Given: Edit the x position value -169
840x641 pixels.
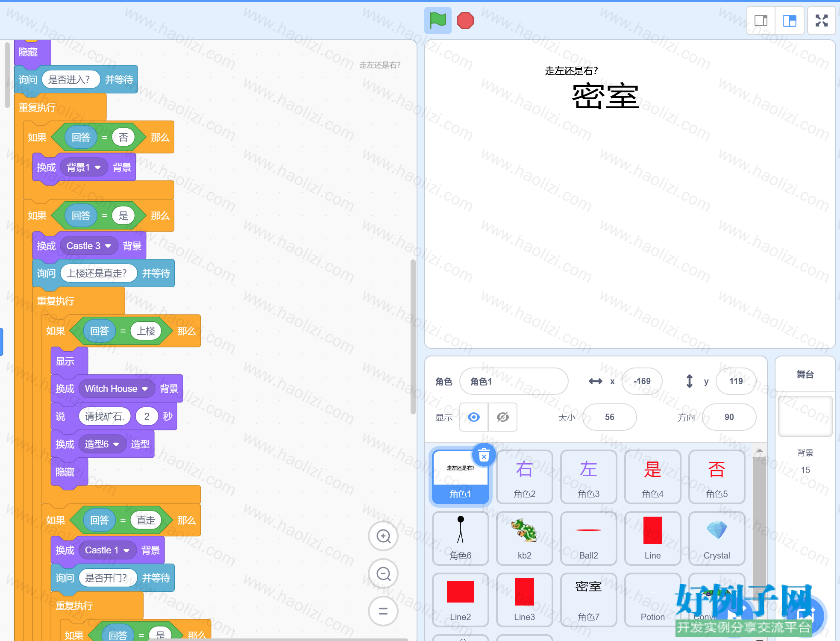Looking at the screenshot, I should pyautogui.click(x=642, y=381).
